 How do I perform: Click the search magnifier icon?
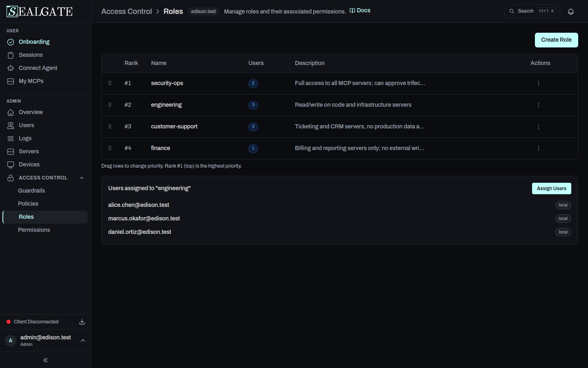click(512, 11)
